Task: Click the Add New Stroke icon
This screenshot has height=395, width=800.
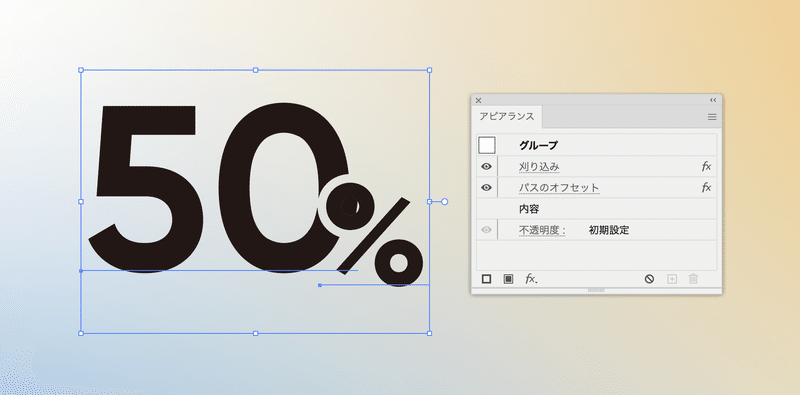Action: tap(487, 279)
